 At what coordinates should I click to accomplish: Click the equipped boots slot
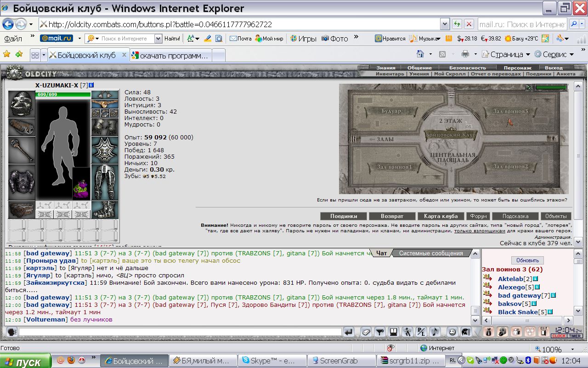105,210
